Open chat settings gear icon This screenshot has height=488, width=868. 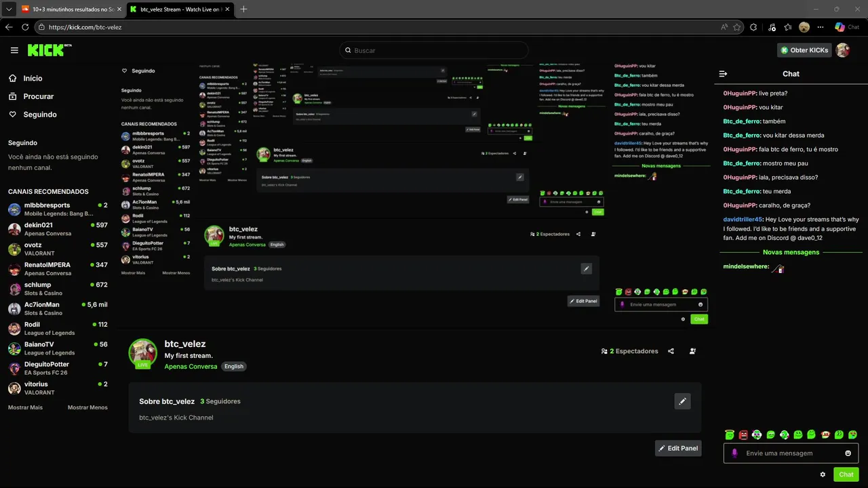[823, 474]
